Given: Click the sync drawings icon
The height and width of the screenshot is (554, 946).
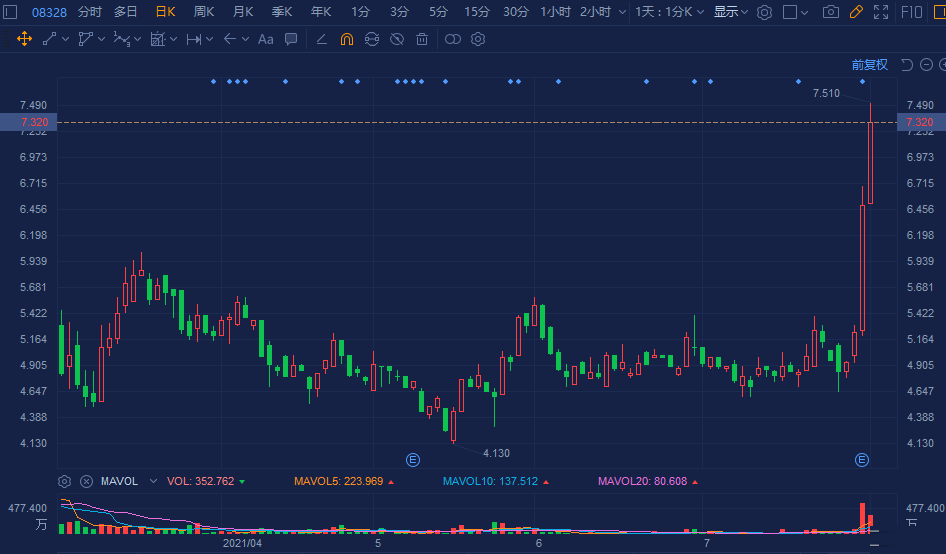Looking at the screenshot, I should click(372, 39).
